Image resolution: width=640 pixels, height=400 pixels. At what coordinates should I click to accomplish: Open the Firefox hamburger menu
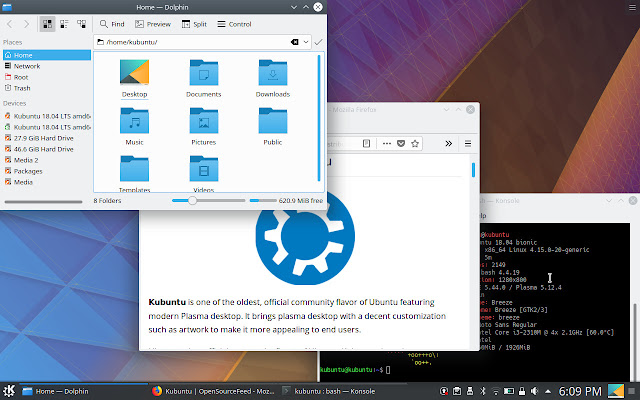[468, 143]
